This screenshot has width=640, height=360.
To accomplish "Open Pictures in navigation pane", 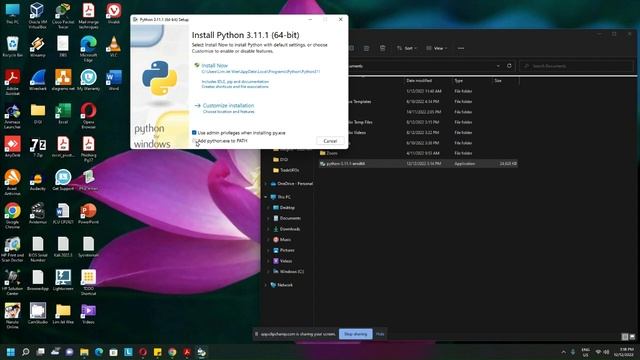I will click(x=287, y=250).
